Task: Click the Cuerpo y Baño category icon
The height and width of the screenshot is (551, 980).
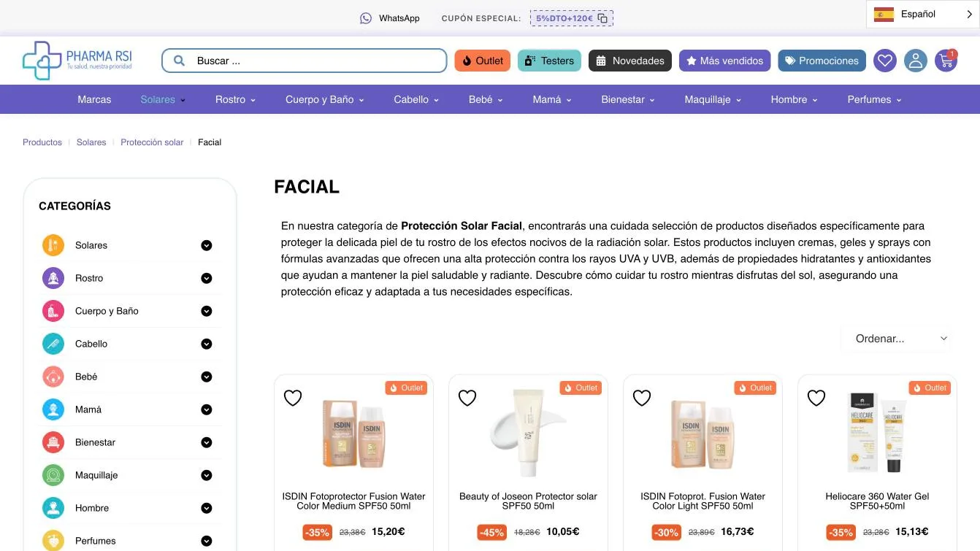Action: [x=53, y=311]
